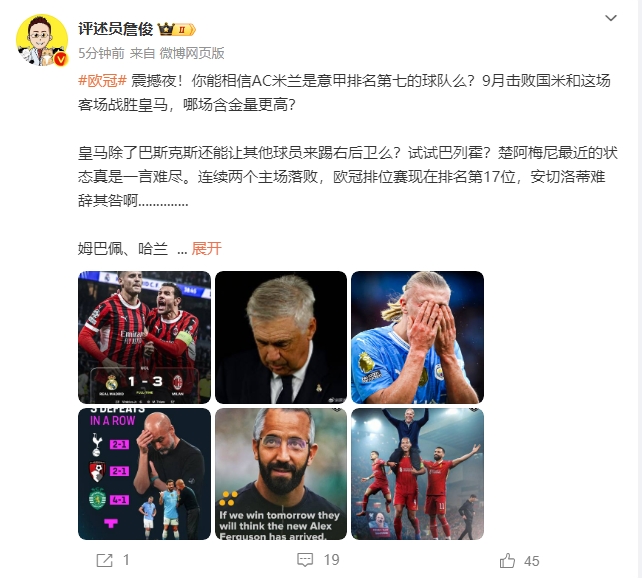The width and height of the screenshot is (642, 578).
Task: Open the Ancelotti looking down photo
Action: tap(281, 337)
